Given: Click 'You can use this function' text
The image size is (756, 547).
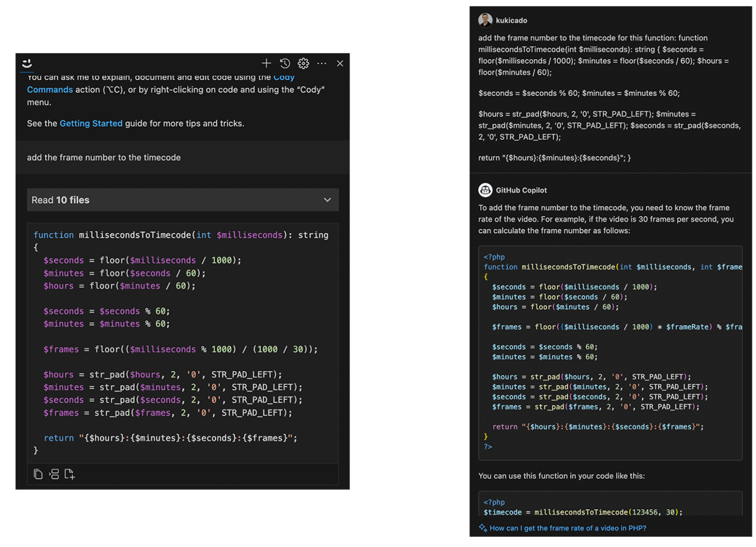Looking at the screenshot, I should tap(561, 476).
